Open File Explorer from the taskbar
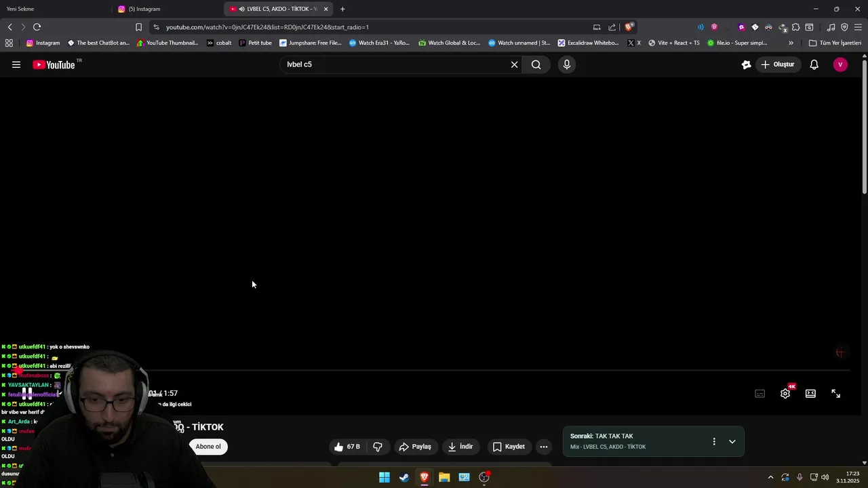 coord(444,477)
